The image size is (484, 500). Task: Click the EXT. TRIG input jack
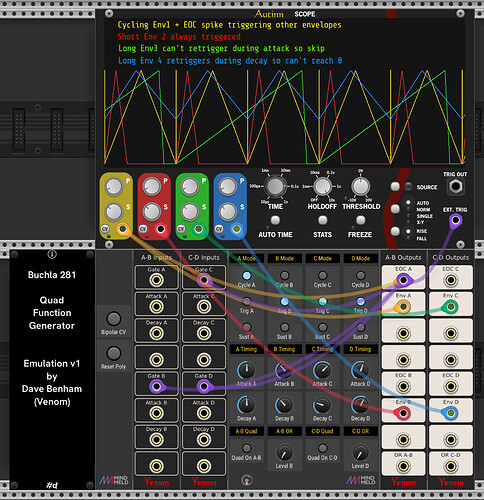tap(455, 220)
